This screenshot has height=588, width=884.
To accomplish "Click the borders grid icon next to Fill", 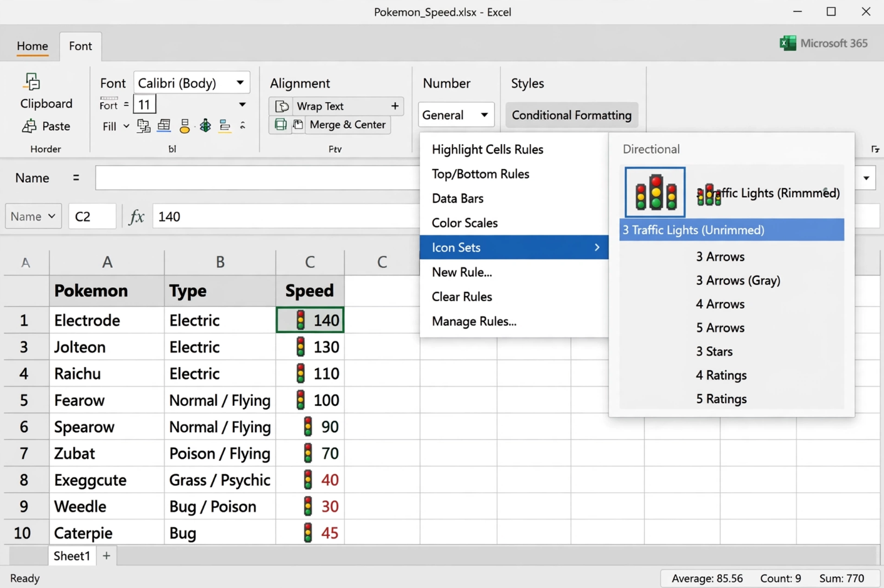I will point(143,126).
